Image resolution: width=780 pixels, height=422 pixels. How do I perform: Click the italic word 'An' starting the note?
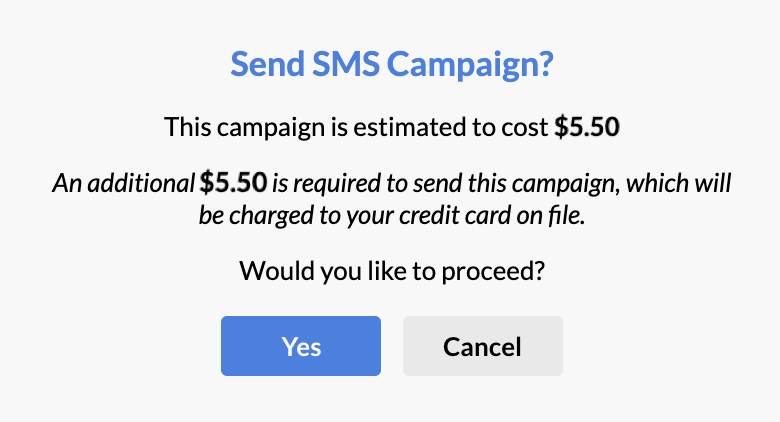tap(67, 183)
